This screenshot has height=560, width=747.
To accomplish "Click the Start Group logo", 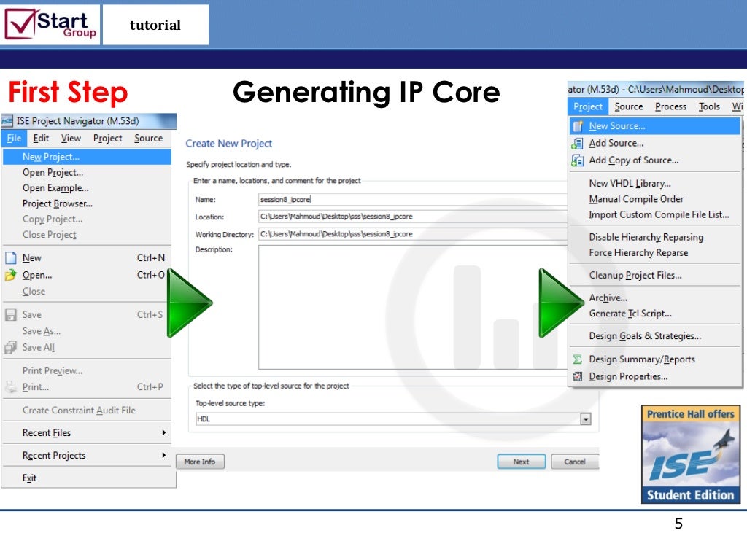I will [50, 24].
